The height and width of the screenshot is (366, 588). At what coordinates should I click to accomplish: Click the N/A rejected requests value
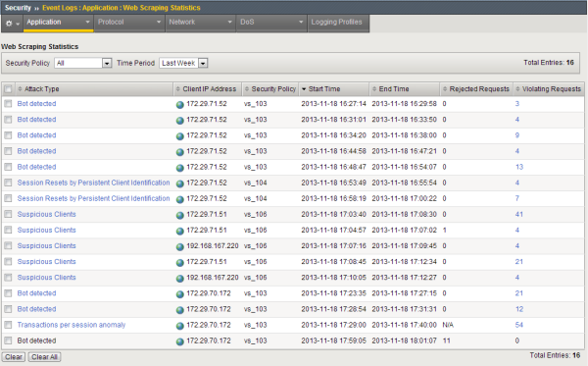[448, 325]
